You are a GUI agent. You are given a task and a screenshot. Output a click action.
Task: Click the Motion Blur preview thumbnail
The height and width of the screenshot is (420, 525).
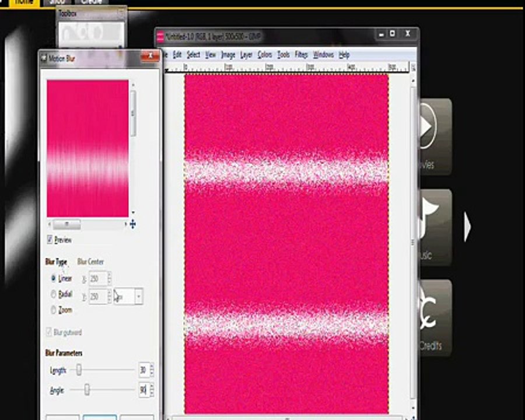[87, 148]
